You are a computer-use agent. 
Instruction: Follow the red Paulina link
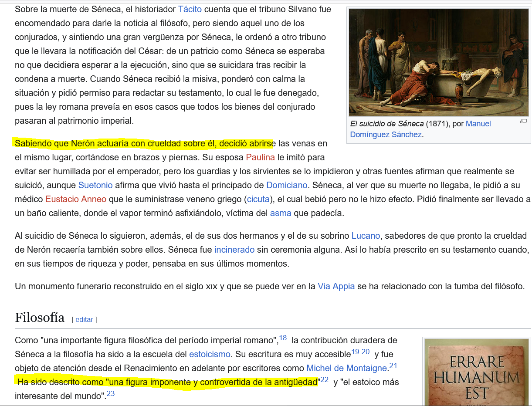click(x=260, y=157)
